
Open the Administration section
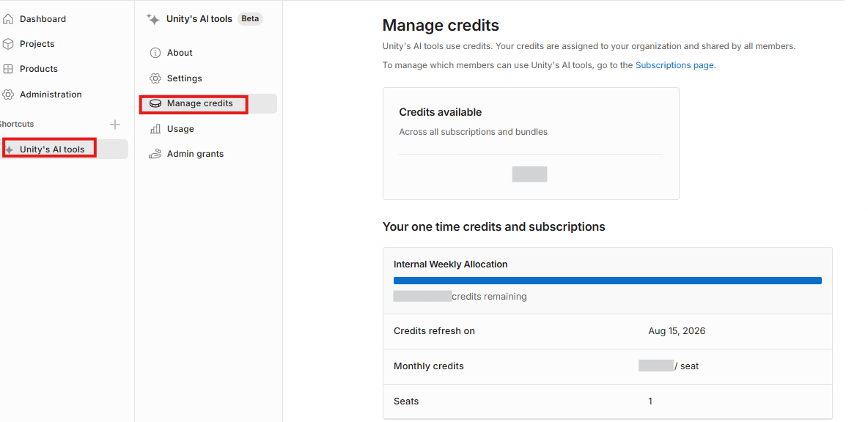(51, 95)
